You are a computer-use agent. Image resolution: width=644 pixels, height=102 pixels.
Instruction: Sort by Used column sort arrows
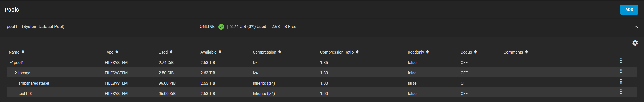(x=171, y=52)
